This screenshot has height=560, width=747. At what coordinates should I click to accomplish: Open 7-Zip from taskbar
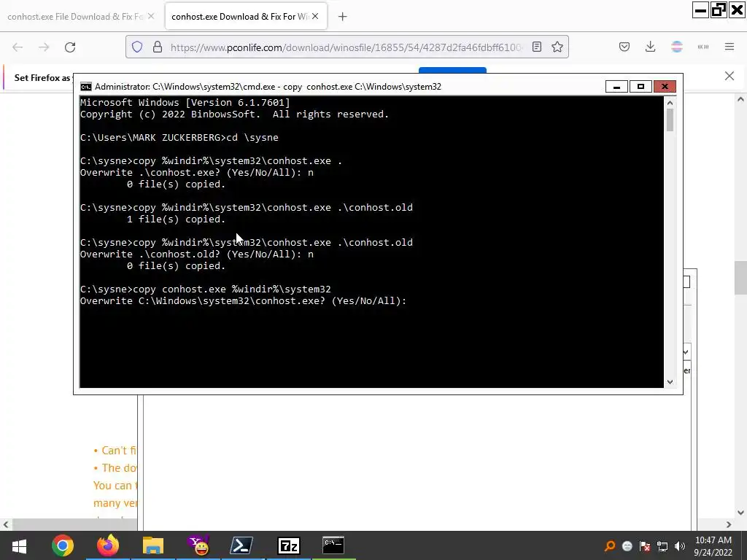(289, 545)
